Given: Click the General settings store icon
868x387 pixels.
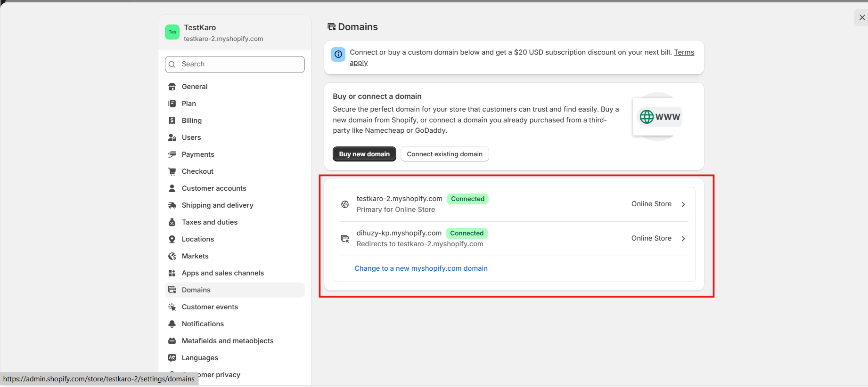Looking at the screenshot, I should coord(172,87).
